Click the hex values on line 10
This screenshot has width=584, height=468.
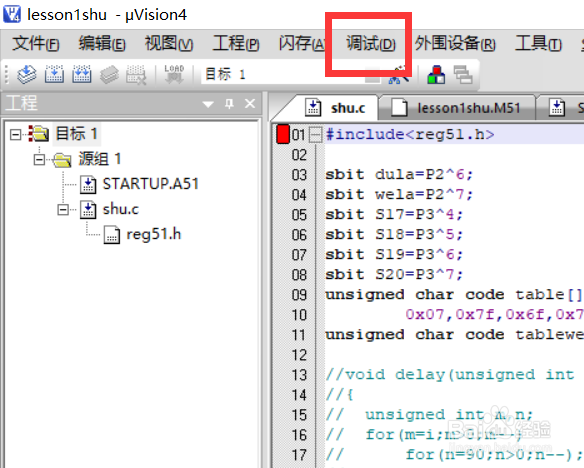(495, 315)
